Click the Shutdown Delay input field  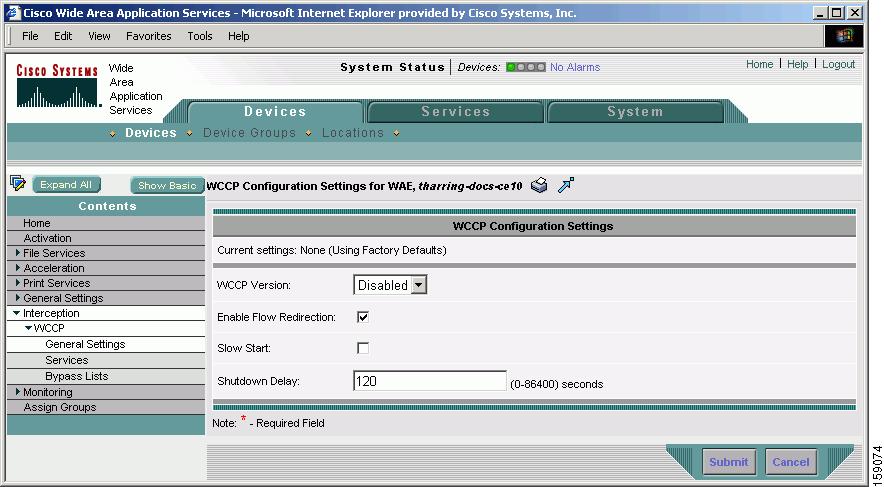(430, 381)
